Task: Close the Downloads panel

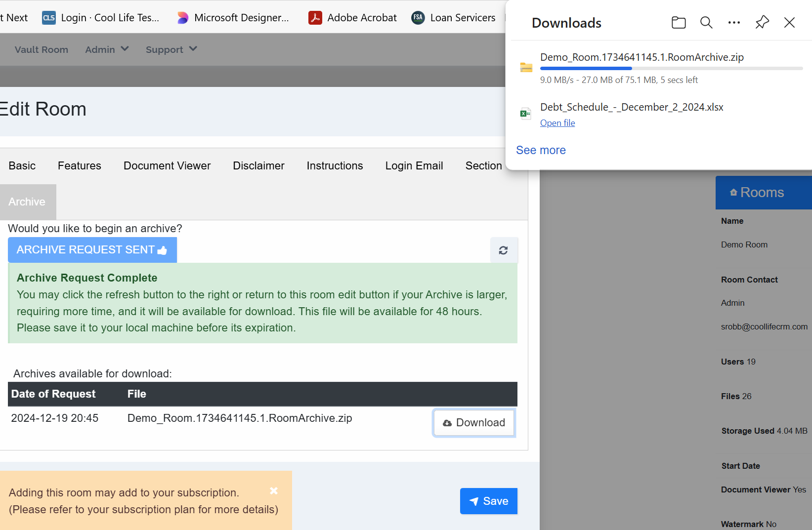Action: coord(789,23)
